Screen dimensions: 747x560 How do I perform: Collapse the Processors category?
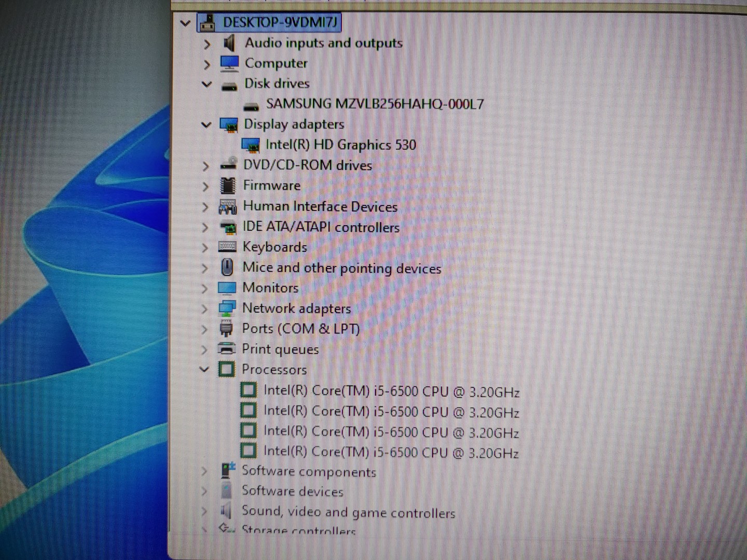(x=204, y=370)
